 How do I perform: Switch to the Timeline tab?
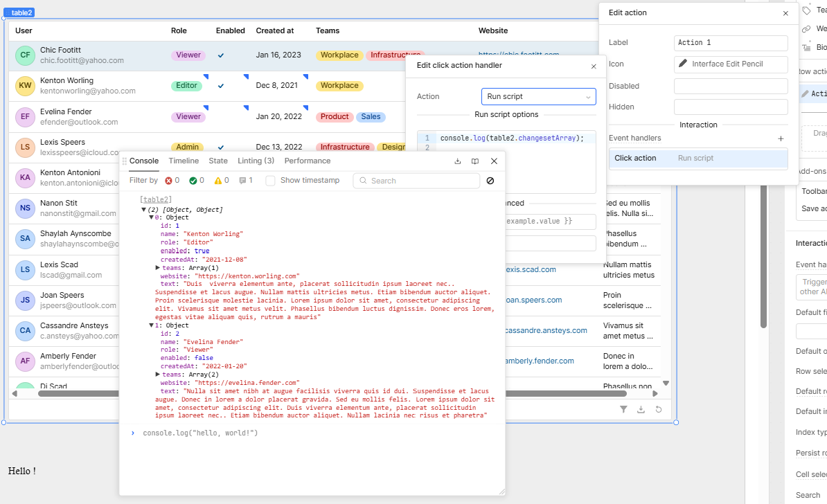click(184, 161)
